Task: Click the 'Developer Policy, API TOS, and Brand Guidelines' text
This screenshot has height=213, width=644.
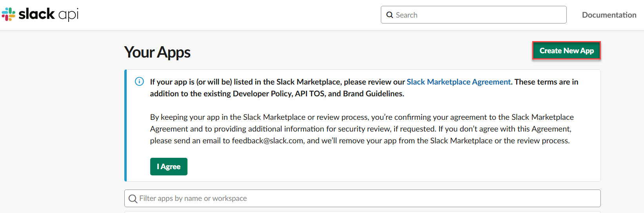Action: pyautogui.click(x=318, y=94)
